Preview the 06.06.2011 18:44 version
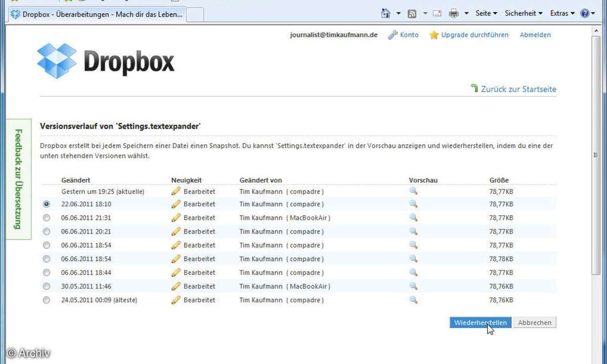Image resolution: width=607 pixels, height=364 pixels. point(413,272)
